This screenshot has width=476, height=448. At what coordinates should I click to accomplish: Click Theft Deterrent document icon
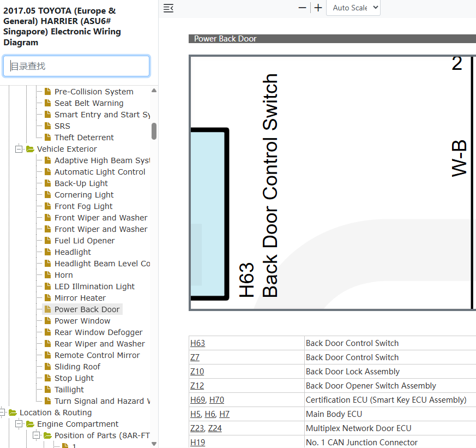pyautogui.click(x=47, y=138)
